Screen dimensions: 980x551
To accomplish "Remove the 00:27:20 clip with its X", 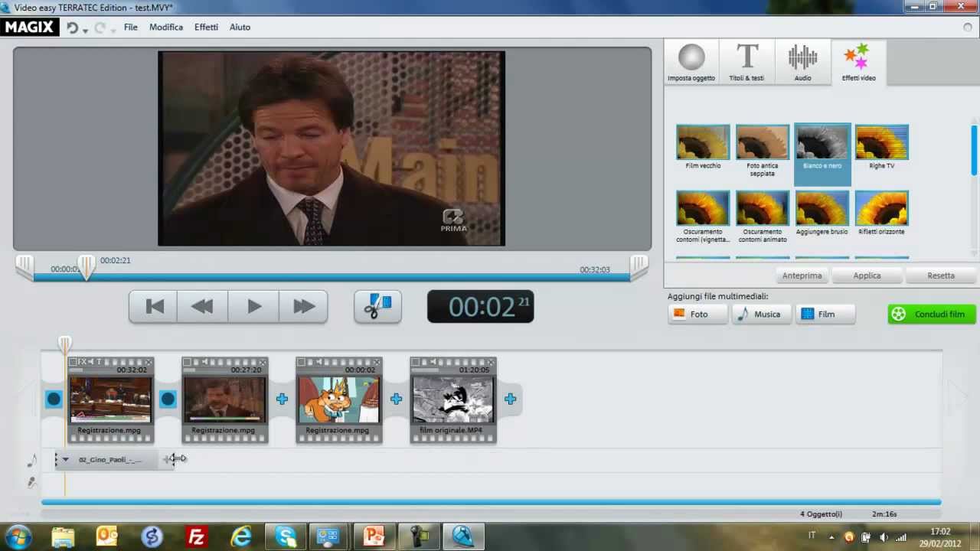I will (x=263, y=362).
